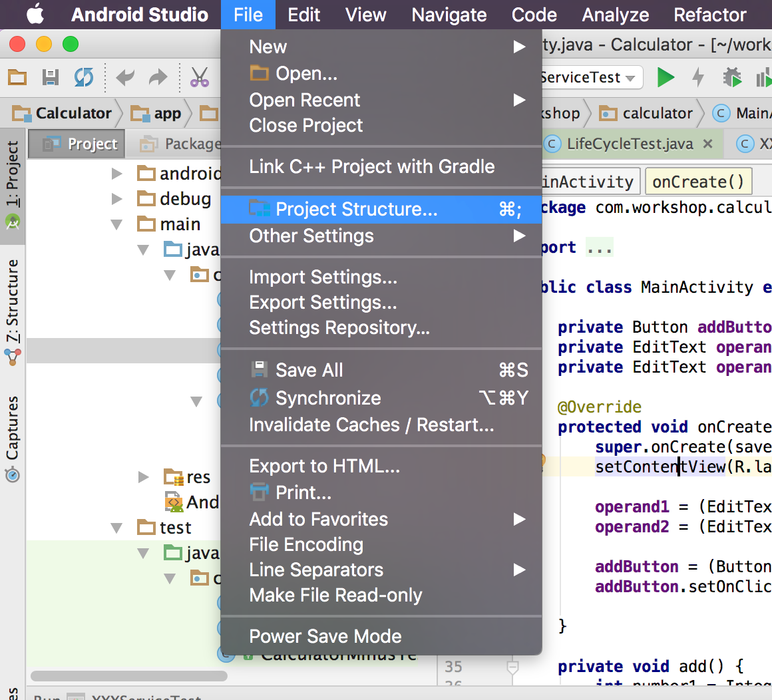Navigate back using the left arrow icon
Viewport: 772px width, 700px height.
126,77
